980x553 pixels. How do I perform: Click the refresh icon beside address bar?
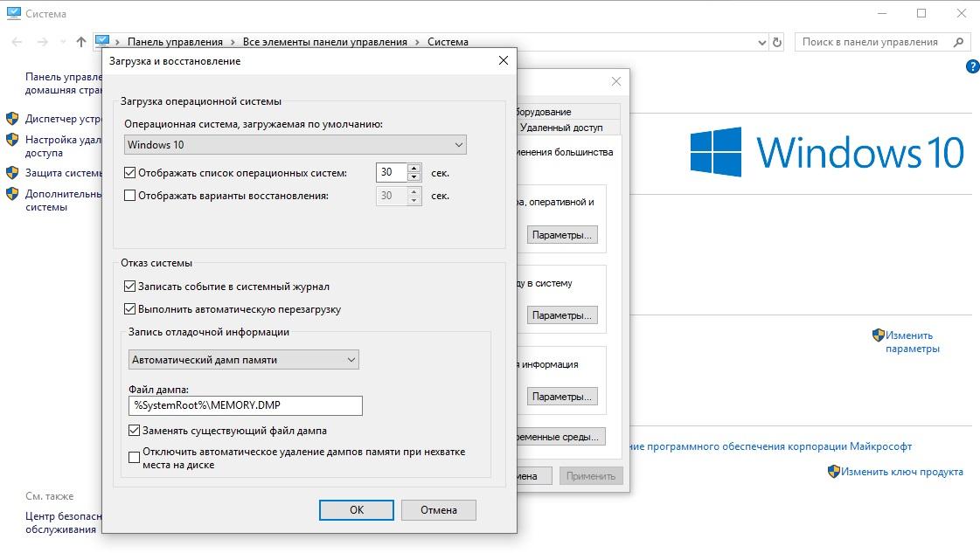[777, 43]
